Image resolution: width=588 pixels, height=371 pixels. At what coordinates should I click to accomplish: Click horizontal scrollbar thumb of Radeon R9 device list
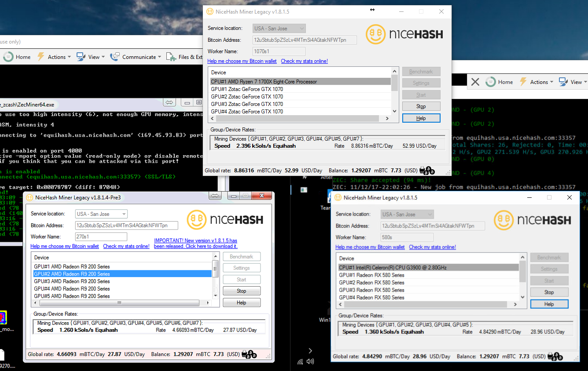point(119,303)
